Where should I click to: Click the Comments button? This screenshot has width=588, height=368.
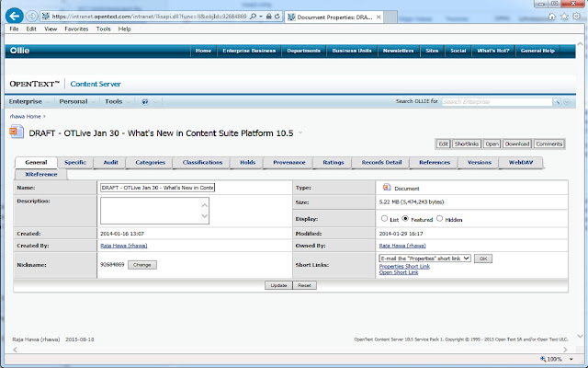pyautogui.click(x=549, y=144)
